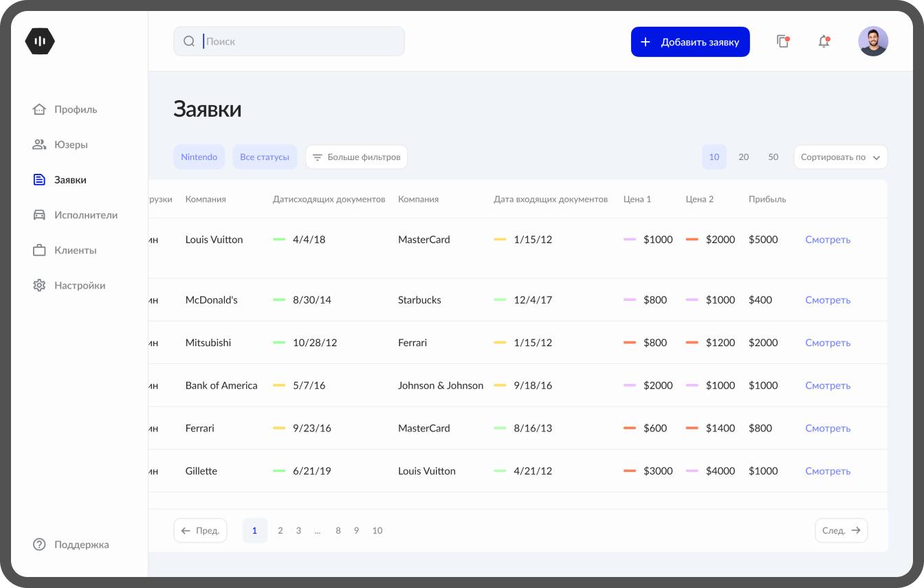Click the Цена 2 column header
The width and height of the screenshot is (924, 588).
coord(700,199)
